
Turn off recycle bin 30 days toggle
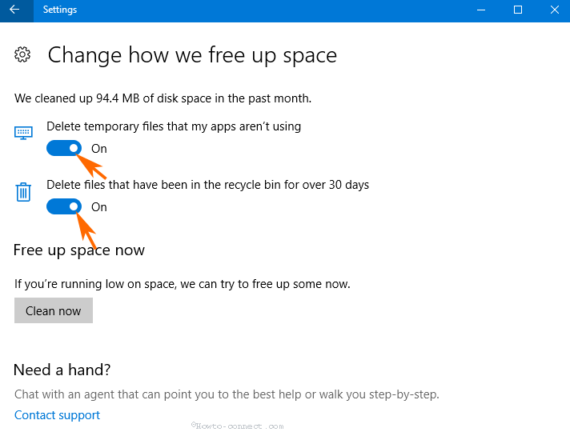64,207
